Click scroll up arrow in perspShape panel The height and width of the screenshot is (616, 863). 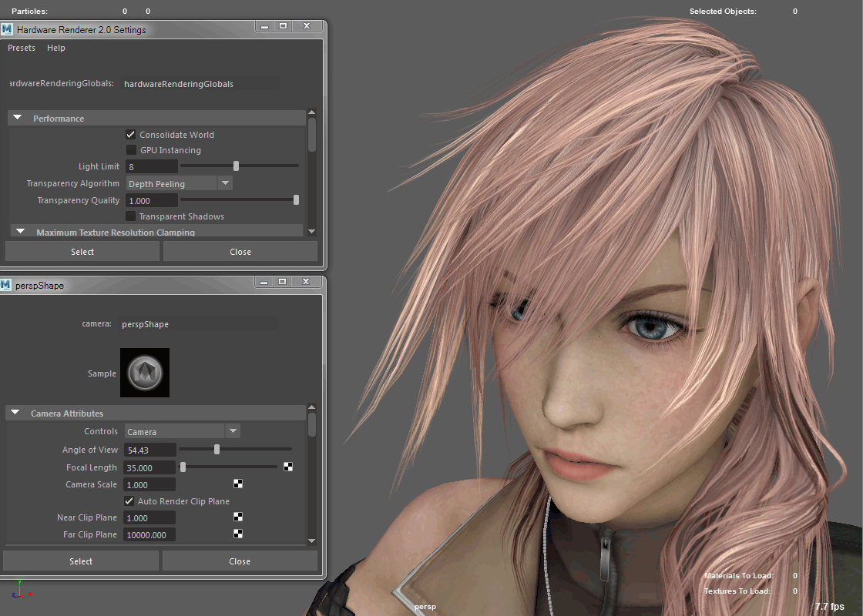pos(312,407)
